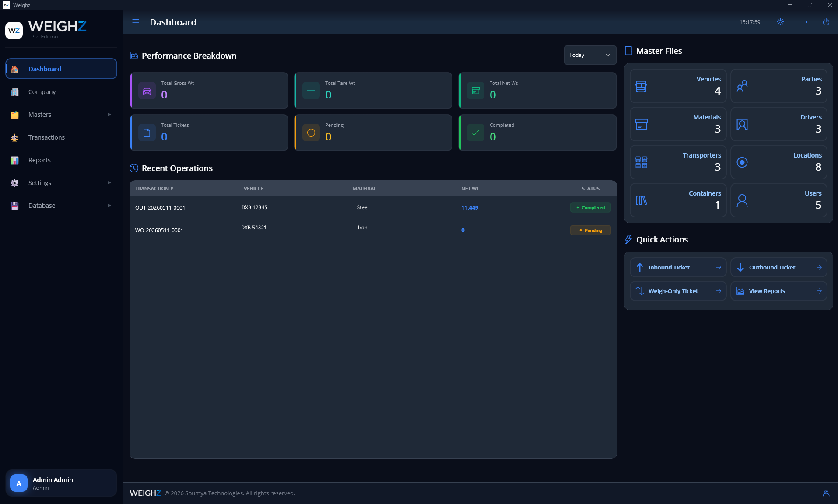Create an Outbound Ticket
The image size is (838, 504).
[x=778, y=267]
